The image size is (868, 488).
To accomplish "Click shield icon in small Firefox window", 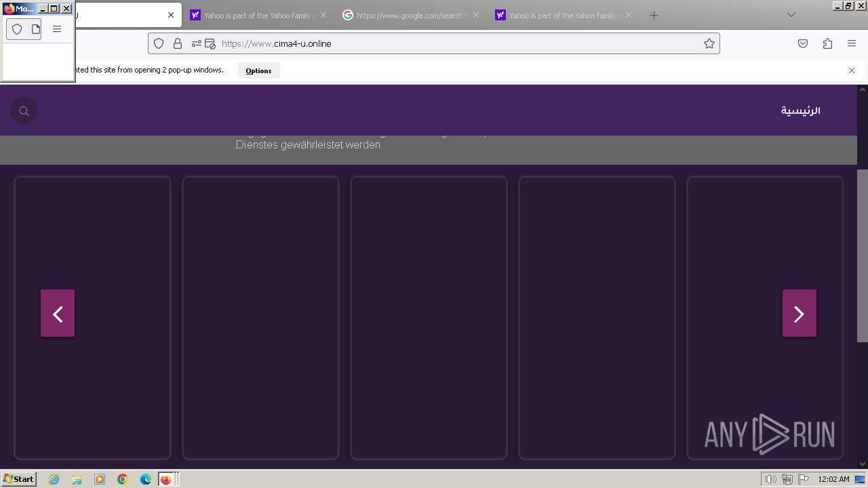I will 18,29.
